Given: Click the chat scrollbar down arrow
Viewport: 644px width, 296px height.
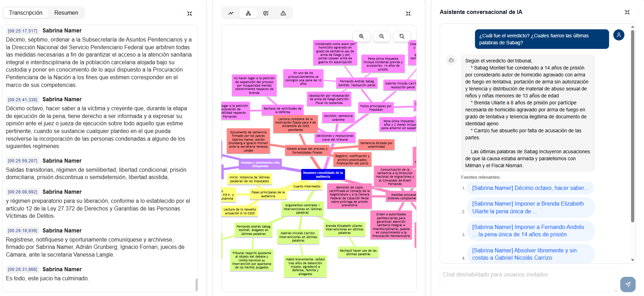Looking at the screenshot, I should pos(632,260).
